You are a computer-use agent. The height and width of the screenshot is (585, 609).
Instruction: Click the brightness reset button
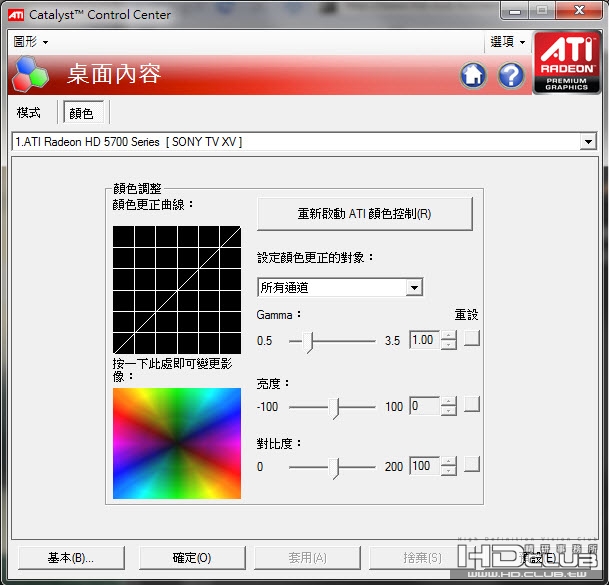[472, 404]
